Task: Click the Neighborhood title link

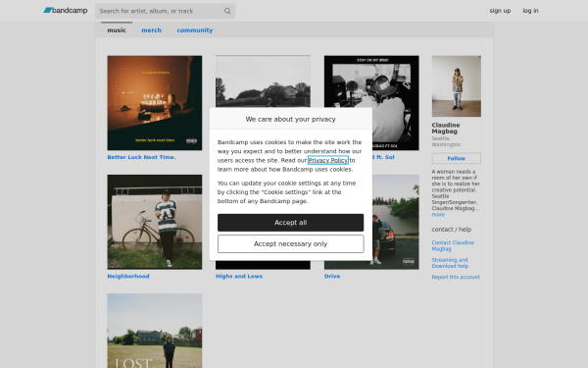Action: point(128,276)
